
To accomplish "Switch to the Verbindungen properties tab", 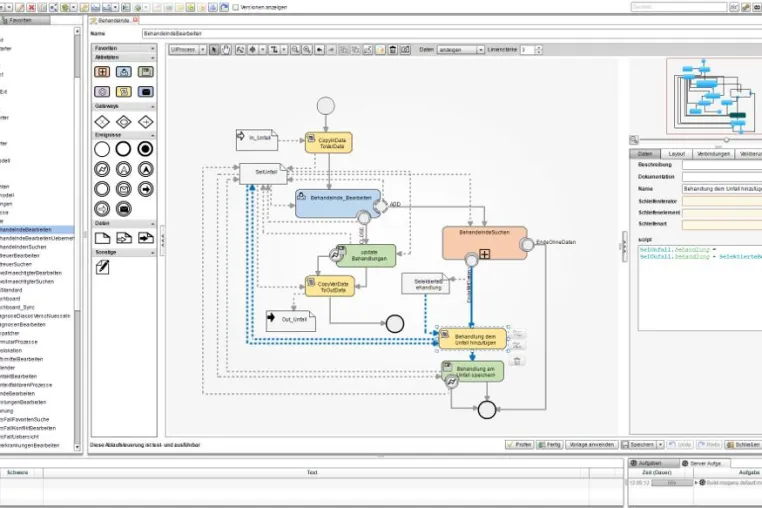I will click(x=713, y=154).
